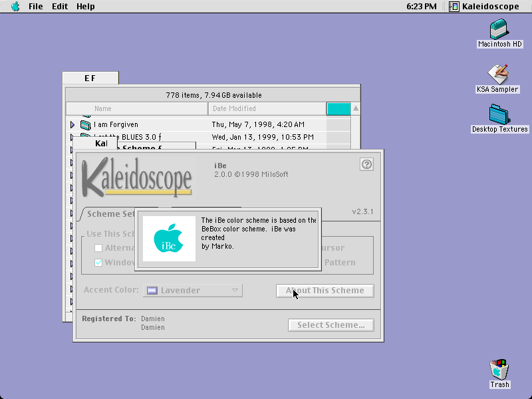Screen dimensions: 532x399
Task: Click the 6:23 PM menu bar clock
Action: click(x=422, y=7)
